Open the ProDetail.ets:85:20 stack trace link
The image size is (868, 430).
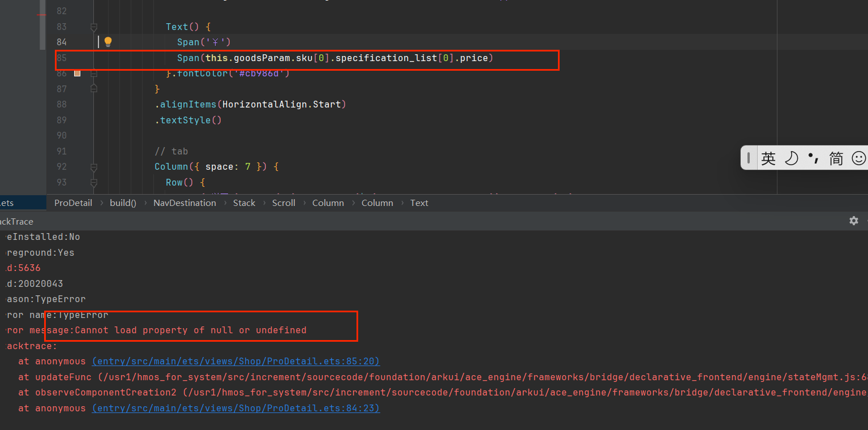[236, 361]
